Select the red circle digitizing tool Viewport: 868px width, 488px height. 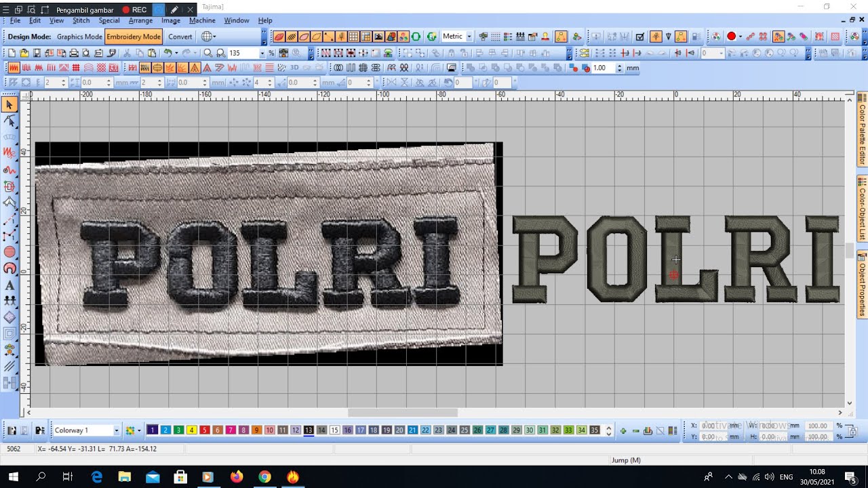[9, 252]
